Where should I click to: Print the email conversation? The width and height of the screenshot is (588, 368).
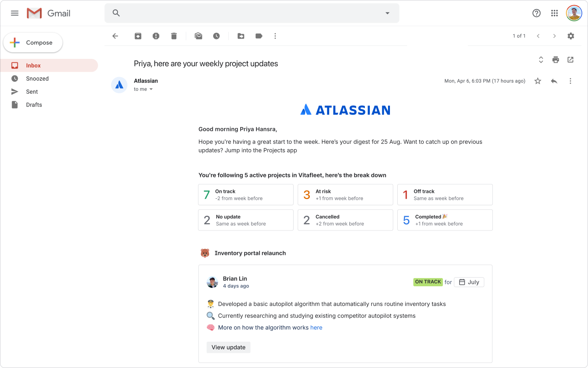556,60
